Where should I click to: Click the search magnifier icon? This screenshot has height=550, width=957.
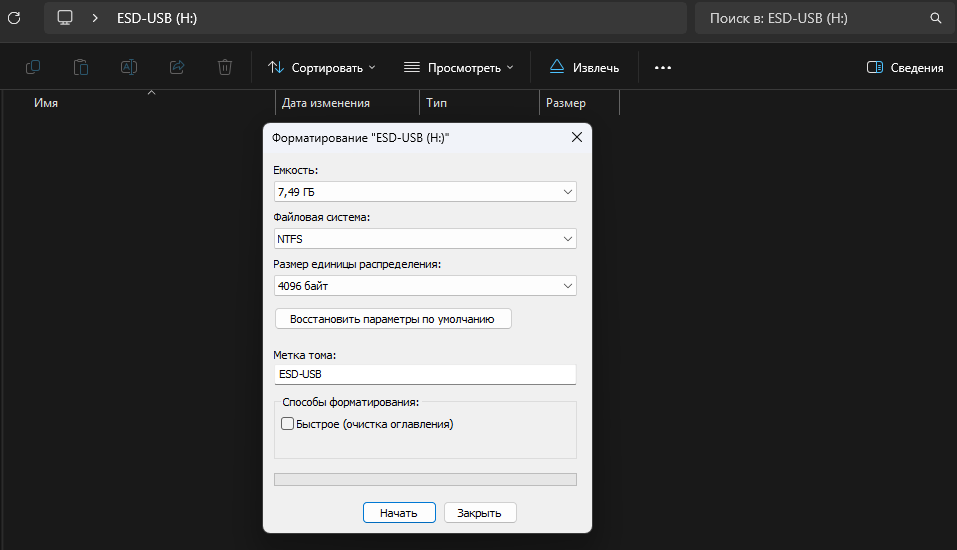(x=935, y=18)
